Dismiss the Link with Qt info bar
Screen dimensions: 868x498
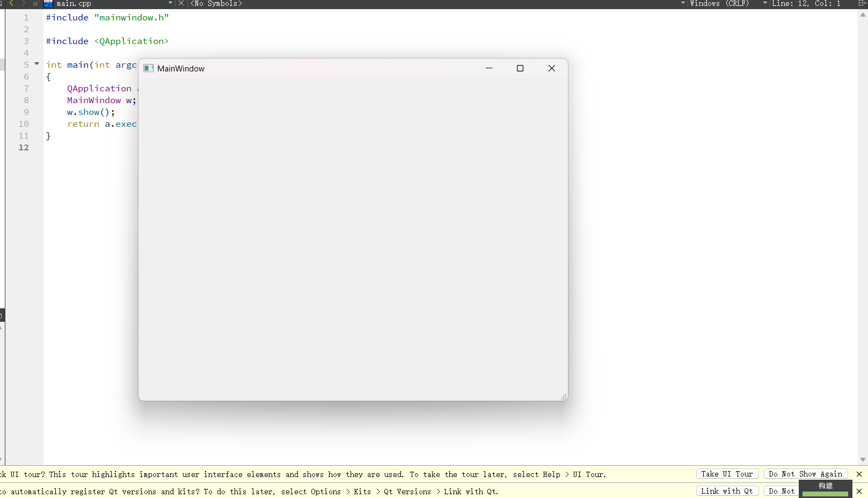[859, 491]
